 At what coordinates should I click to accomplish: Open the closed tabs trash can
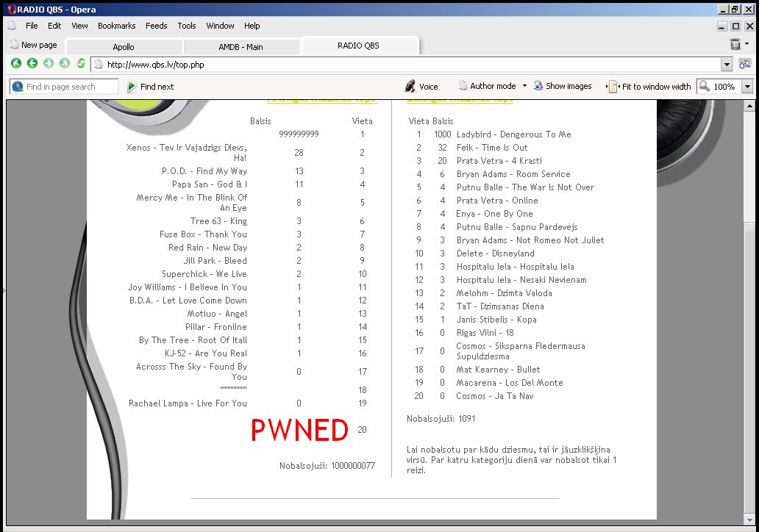pyautogui.click(x=735, y=45)
